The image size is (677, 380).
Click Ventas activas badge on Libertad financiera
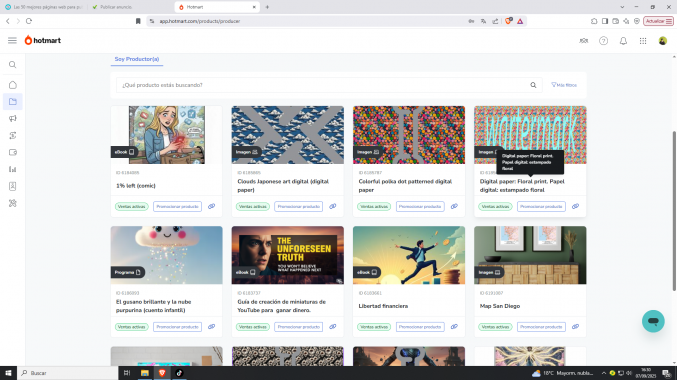pos(374,327)
